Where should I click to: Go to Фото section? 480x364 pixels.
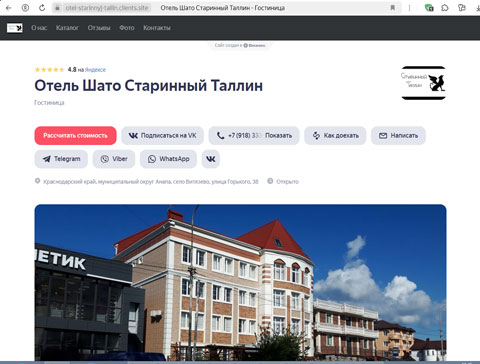127,28
